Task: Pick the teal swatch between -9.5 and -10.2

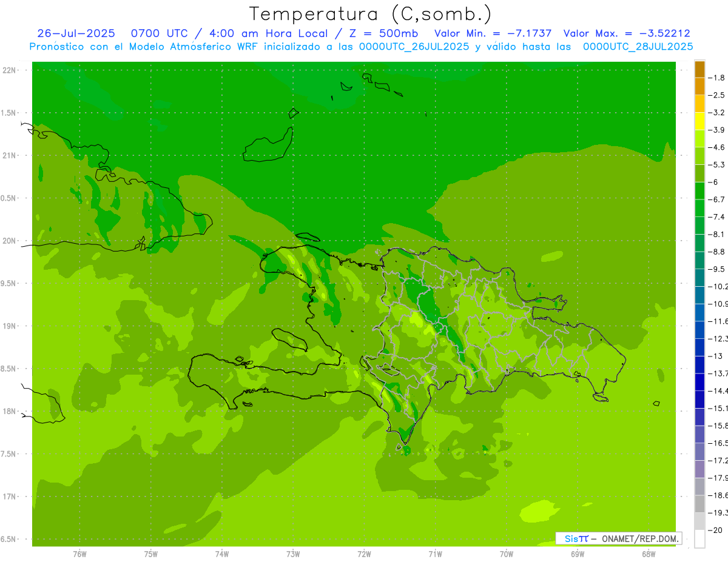Action: 699,278
